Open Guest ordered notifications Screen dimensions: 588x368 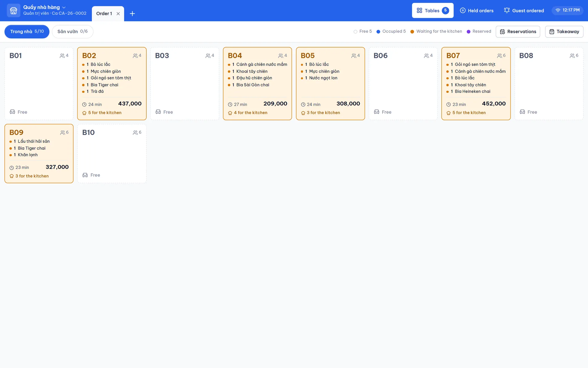[524, 10]
